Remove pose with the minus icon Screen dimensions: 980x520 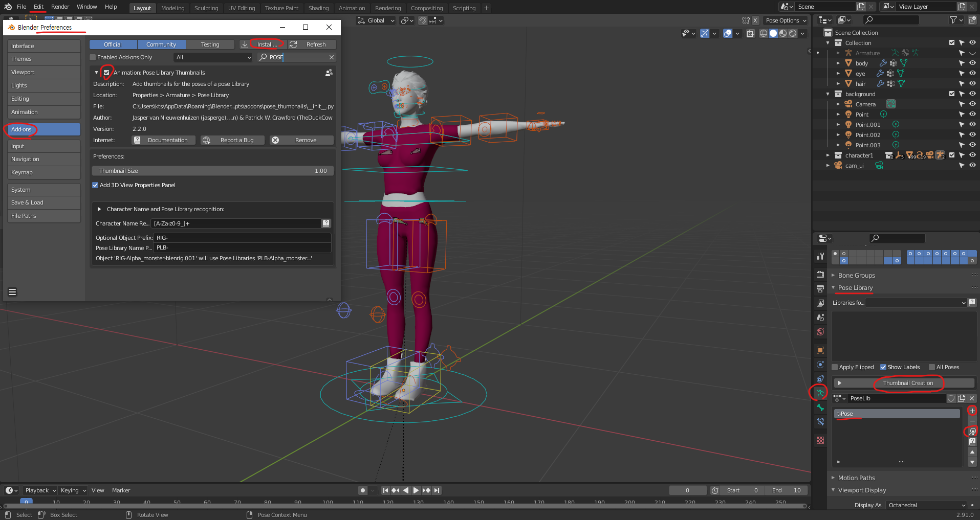click(x=972, y=421)
